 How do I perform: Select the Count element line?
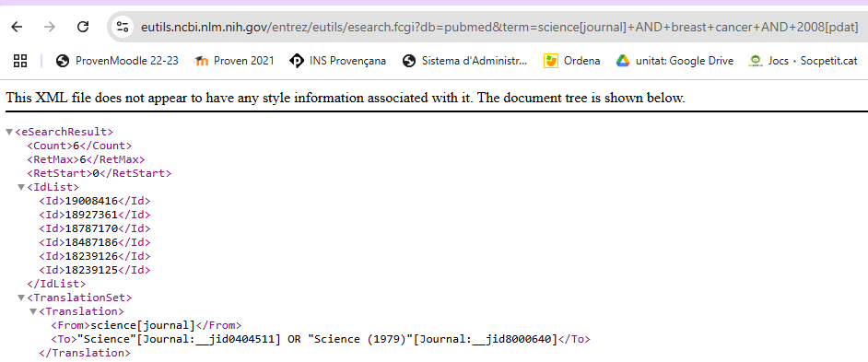tap(80, 146)
